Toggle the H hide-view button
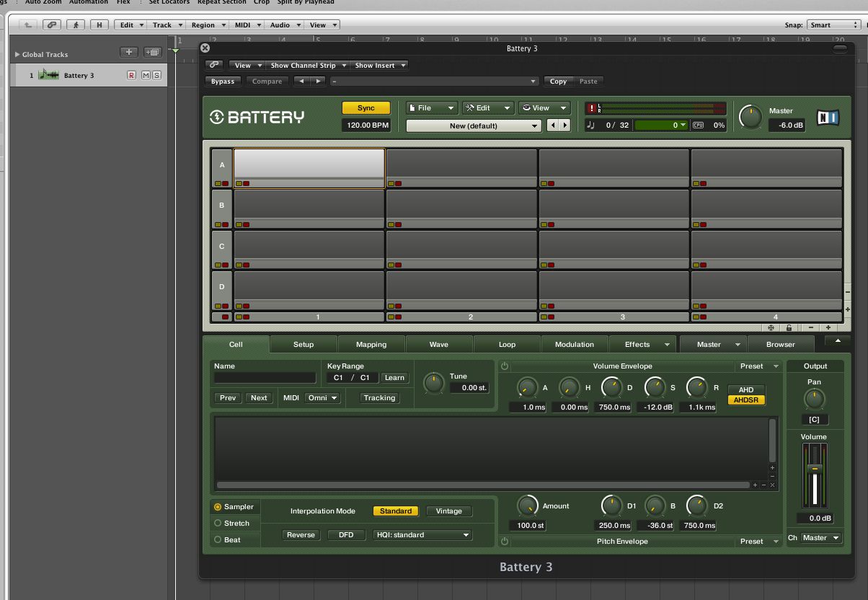Screen dimensions: 868x600 pos(99,25)
